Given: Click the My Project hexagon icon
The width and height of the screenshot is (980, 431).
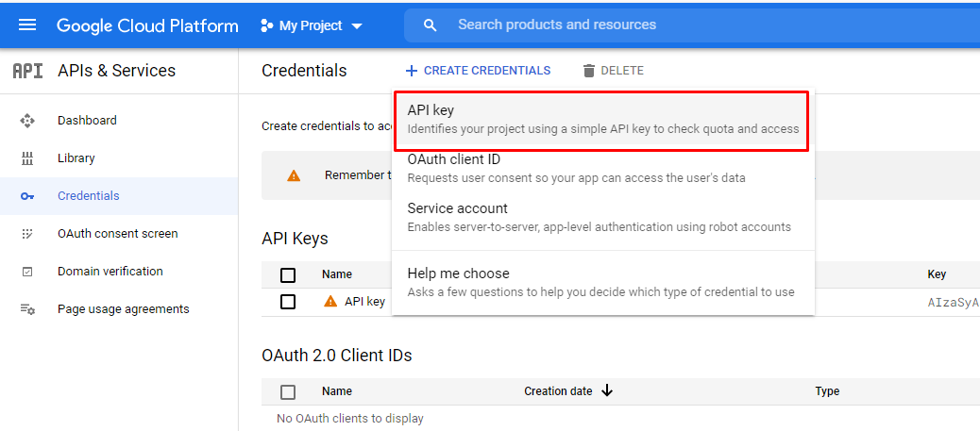Looking at the screenshot, I should 267,25.
